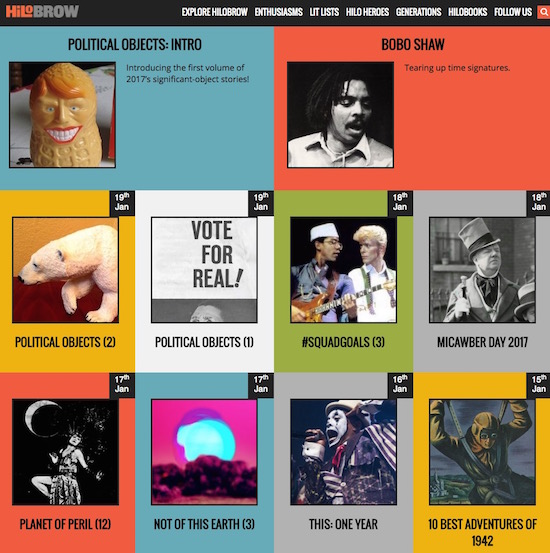This screenshot has height=553, width=550.
Task: Select HiLoBooks in the navigation bar
Action: coord(467,12)
